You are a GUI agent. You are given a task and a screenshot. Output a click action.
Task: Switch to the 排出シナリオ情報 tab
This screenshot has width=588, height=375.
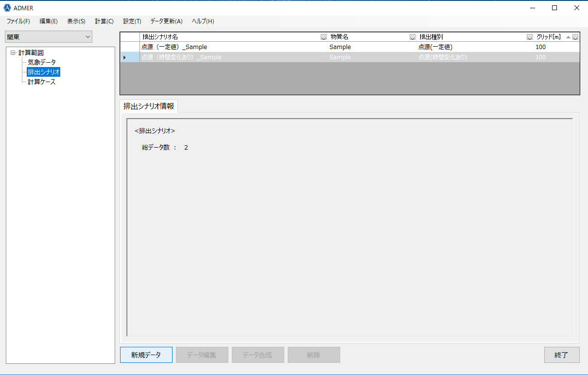(x=149, y=106)
